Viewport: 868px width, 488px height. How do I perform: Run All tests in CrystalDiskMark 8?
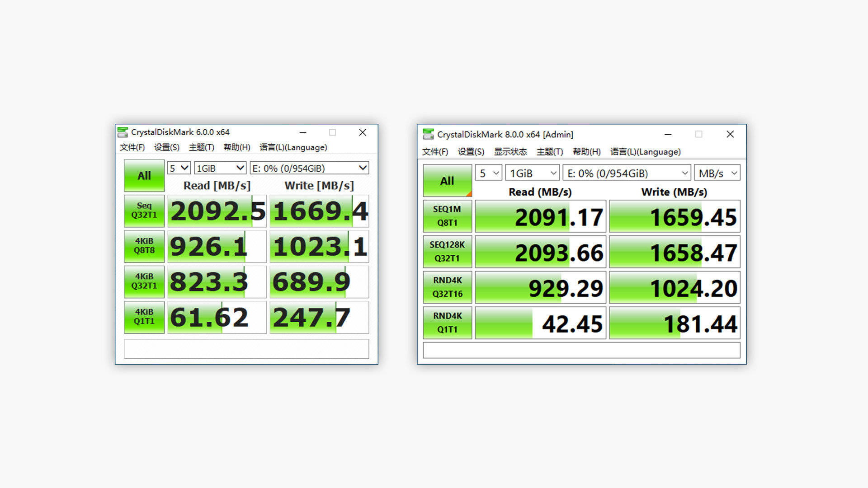[447, 181]
